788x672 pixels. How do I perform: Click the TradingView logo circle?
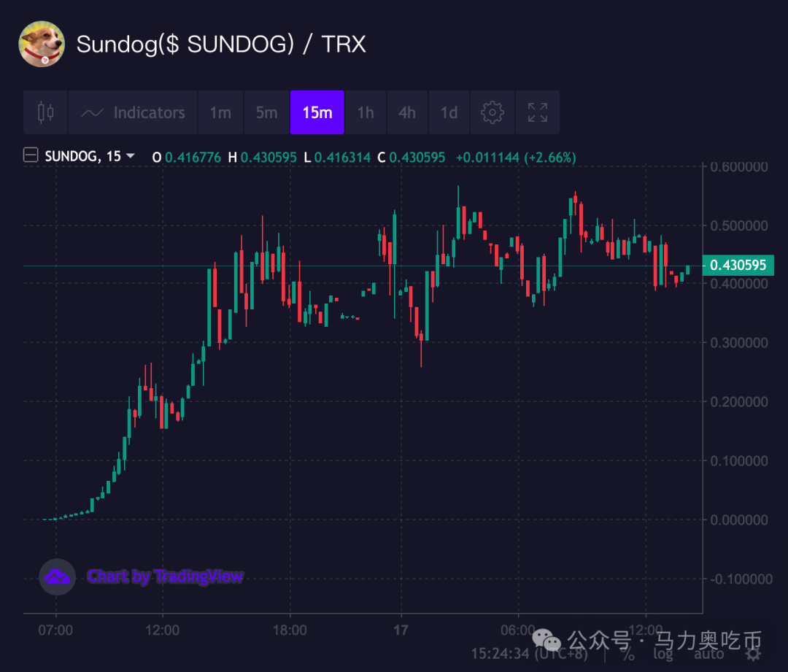click(x=58, y=576)
